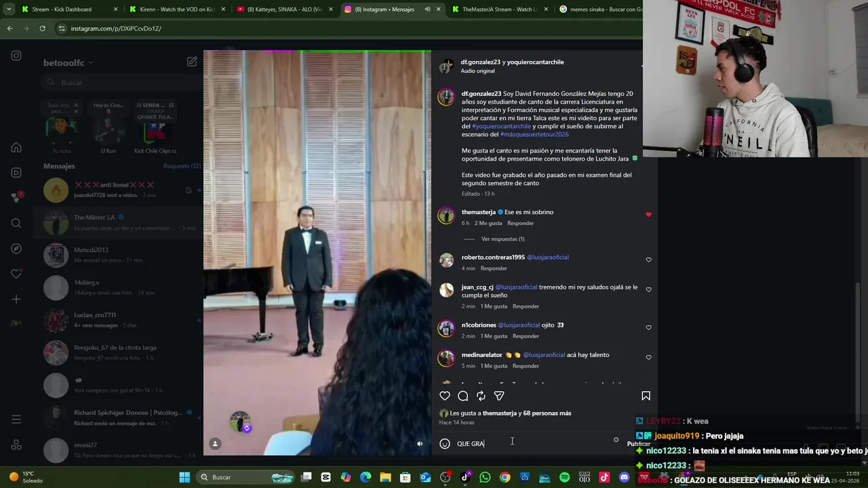868x488 pixels.
Task: Save the post with the bookmark icon
Action: click(x=646, y=396)
